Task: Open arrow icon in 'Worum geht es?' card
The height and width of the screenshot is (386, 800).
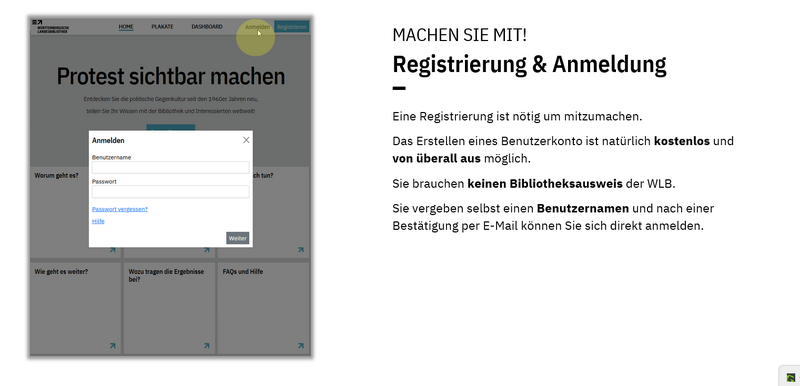Action: pyautogui.click(x=112, y=250)
